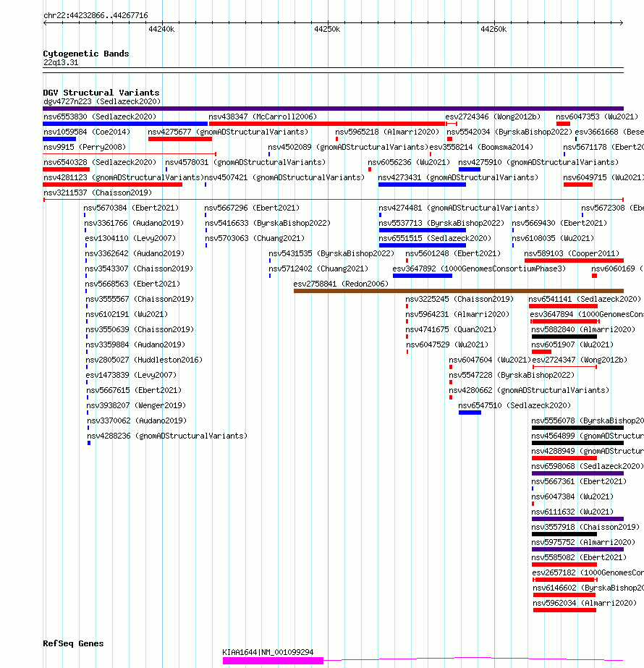Click nsv6047604 (Wu2021) label

click(x=491, y=360)
